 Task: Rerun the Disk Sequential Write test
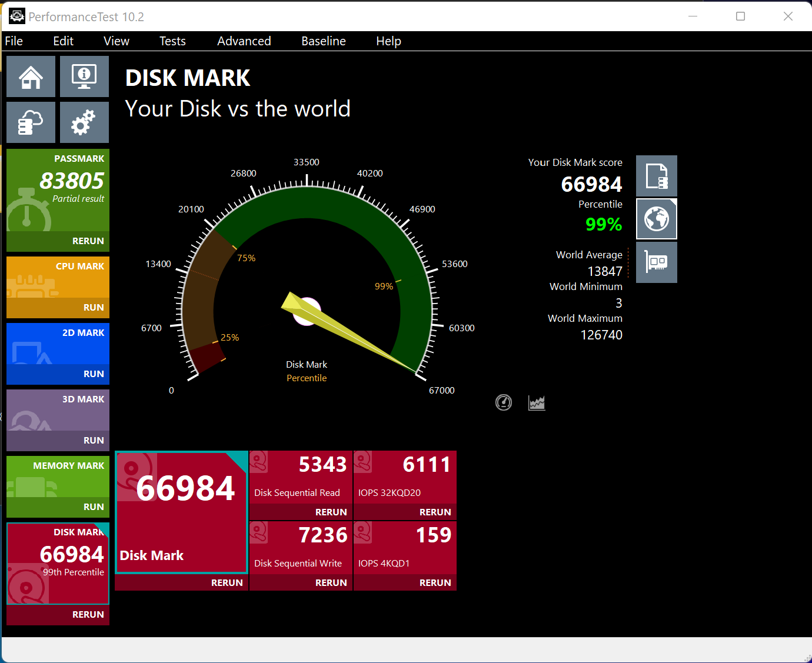(331, 583)
